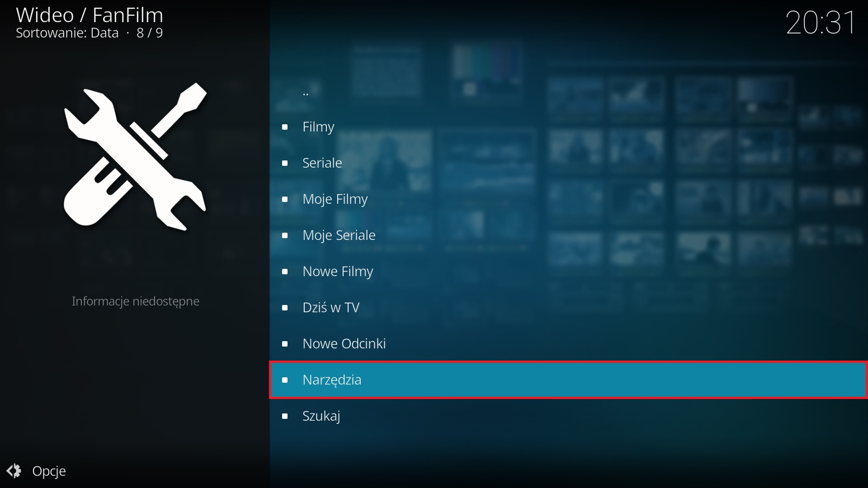Select Nowe Filmy from the list
The width and height of the screenshot is (868, 488).
(x=337, y=271)
